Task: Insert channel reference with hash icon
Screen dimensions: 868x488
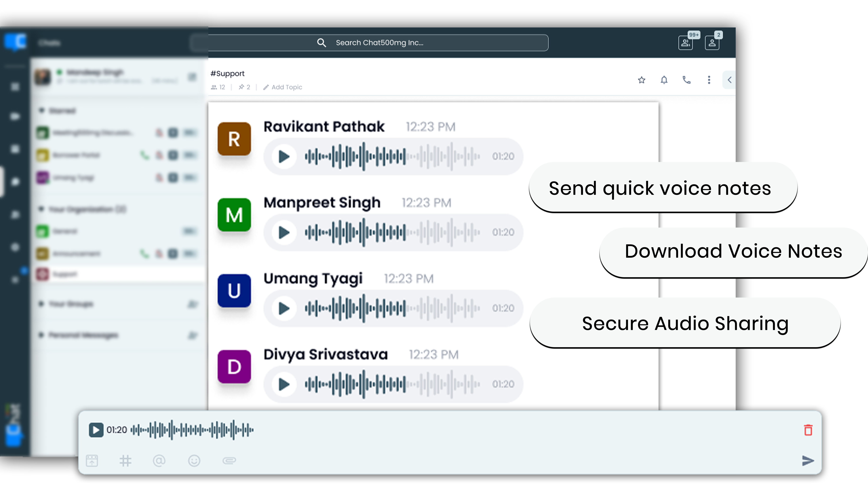Action: 125,461
